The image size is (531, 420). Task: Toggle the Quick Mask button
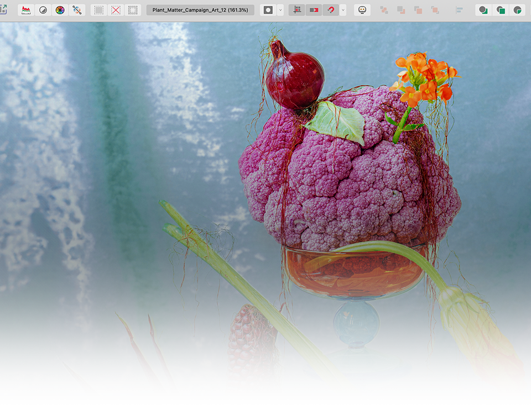pos(268,10)
